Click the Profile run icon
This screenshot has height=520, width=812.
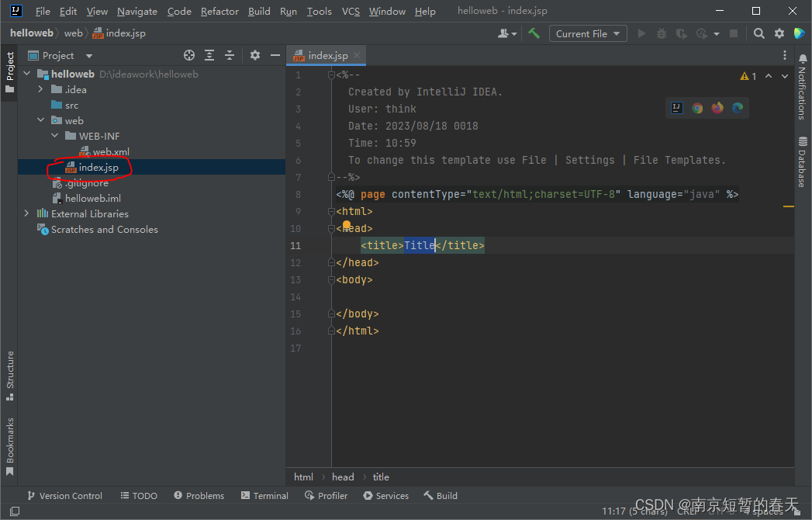tap(702, 33)
